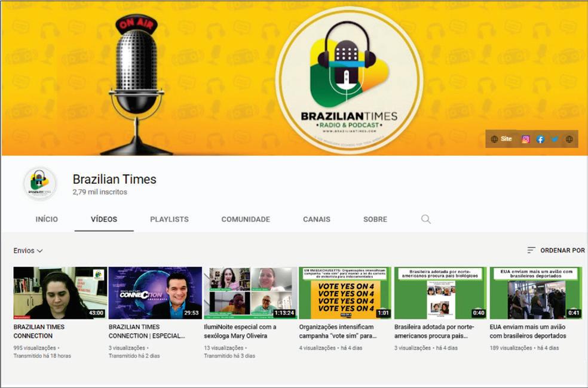Click the title BRAZILIAN TIMES CONNECTION | ESPECIAL

point(147,331)
